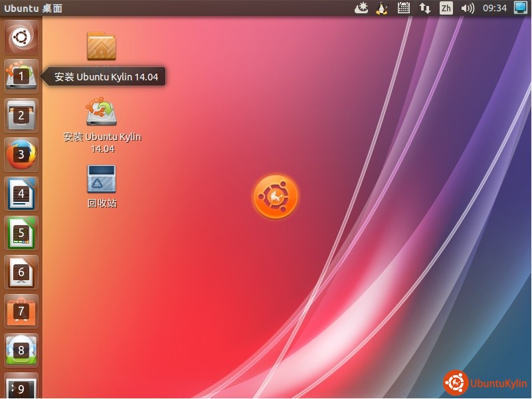Open the sound volume indicator
532x399 pixels.
pyautogui.click(x=468, y=8)
